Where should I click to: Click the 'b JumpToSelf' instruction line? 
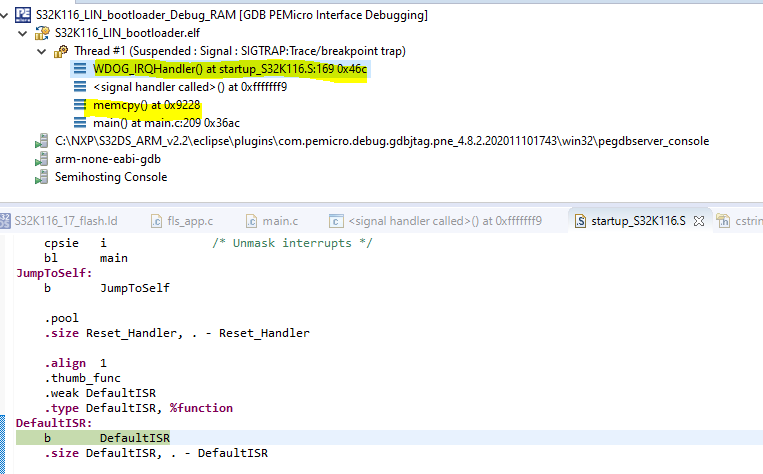(x=107, y=289)
